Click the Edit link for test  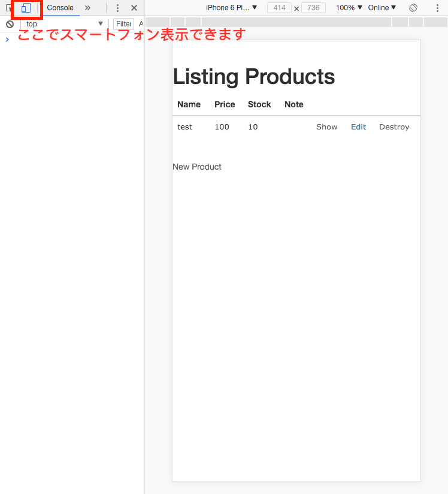[358, 127]
